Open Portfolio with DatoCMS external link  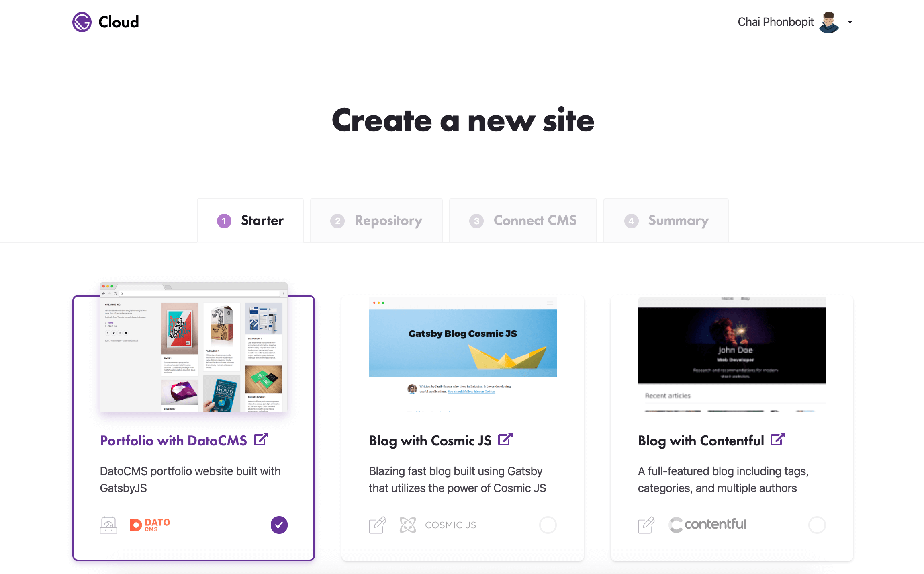point(262,439)
